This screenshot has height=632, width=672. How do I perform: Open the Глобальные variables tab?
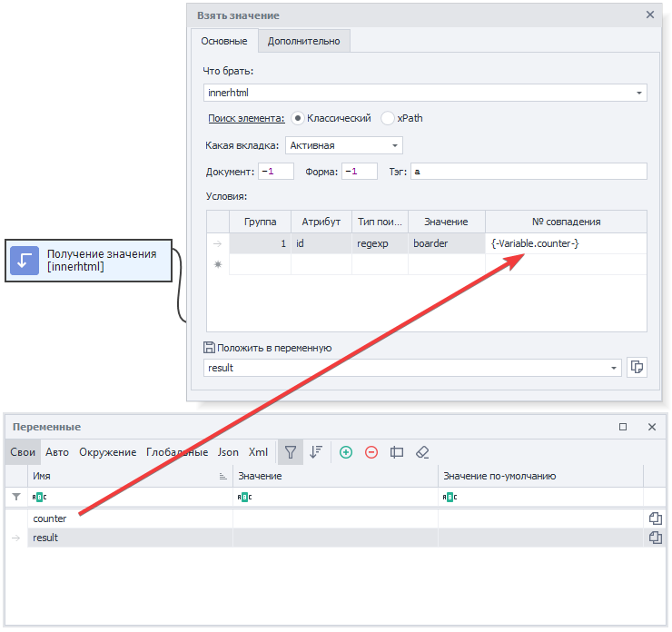tap(178, 452)
